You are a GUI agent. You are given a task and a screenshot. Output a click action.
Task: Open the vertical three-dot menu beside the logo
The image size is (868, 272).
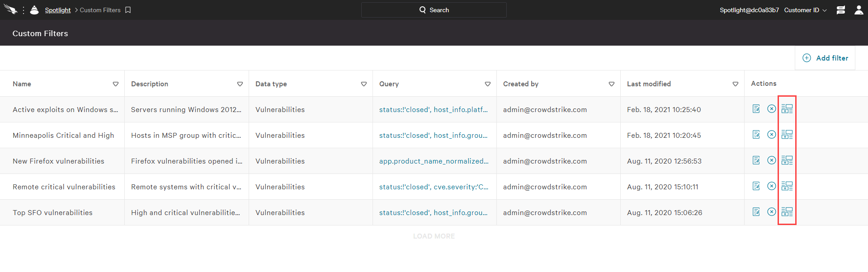tap(23, 10)
